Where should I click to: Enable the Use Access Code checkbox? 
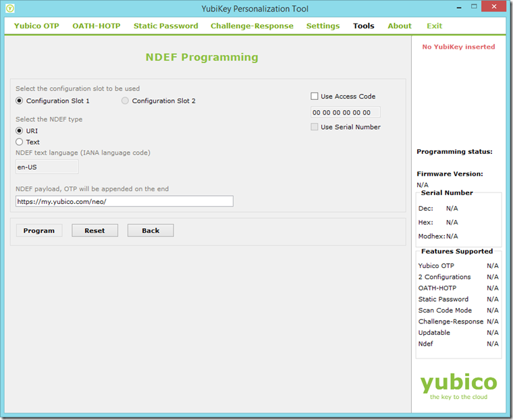pos(315,97)
